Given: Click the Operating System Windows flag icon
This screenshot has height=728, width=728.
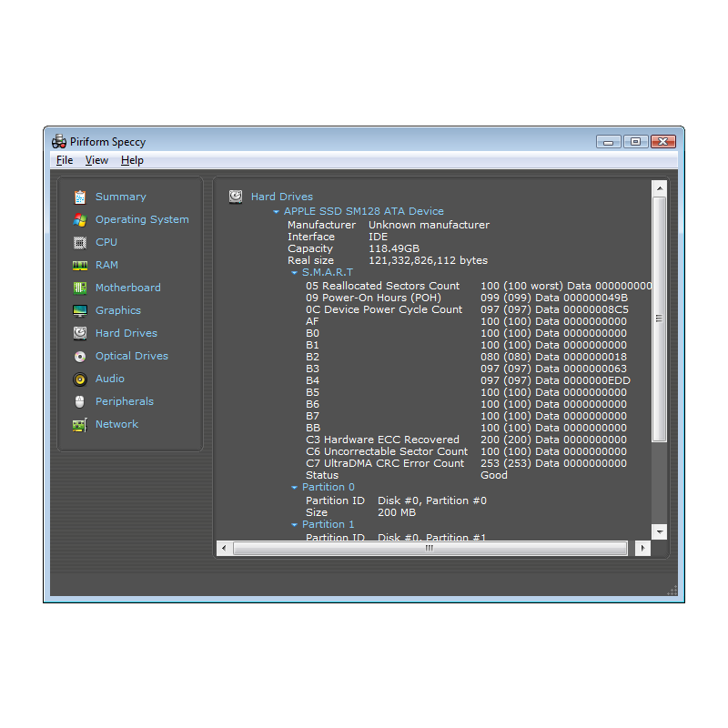Looking at the screenshot, I should point(80,219).
